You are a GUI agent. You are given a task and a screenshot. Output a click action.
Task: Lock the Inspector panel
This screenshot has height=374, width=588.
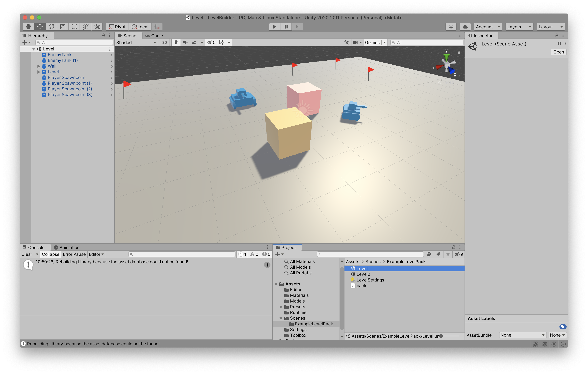pyautogui.click(x=557, y=35)
